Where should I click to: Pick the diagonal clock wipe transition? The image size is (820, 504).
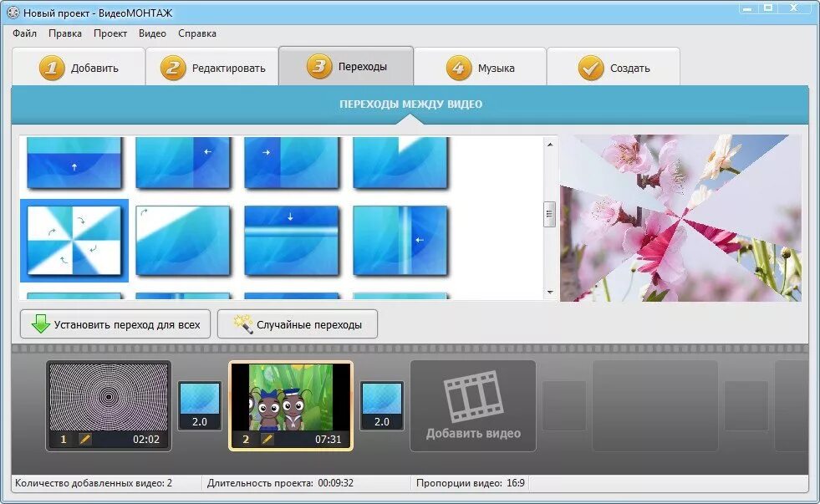[183, 241]
